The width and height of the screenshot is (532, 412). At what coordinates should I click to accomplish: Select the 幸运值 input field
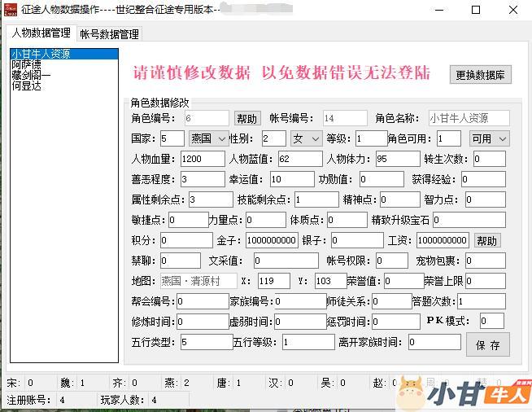point(291,179)
